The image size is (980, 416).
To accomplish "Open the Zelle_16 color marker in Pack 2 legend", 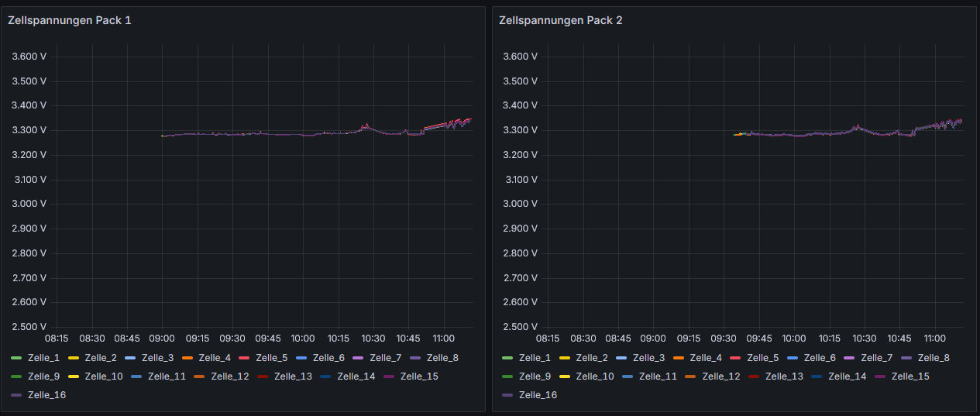I will 507,395.
